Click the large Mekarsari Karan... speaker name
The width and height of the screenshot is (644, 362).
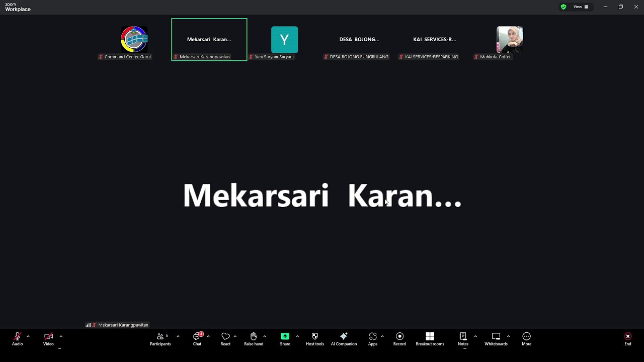[322, 196]
